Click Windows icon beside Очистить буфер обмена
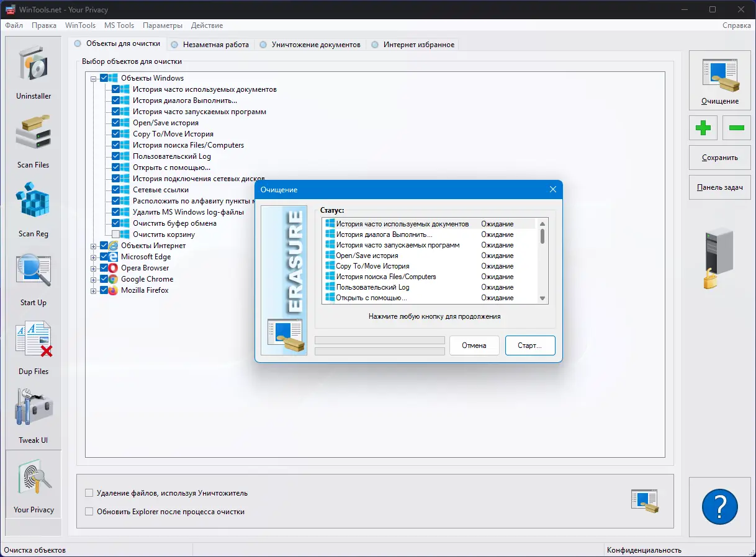 click(x=125, y=223)
